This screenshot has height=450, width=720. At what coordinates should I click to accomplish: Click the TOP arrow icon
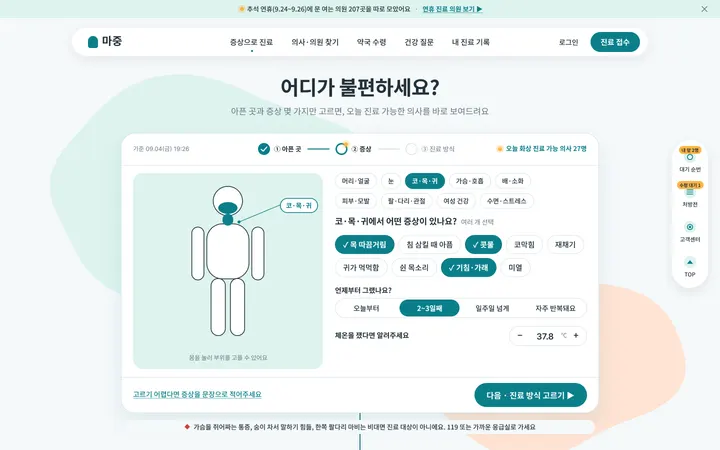click(690, 262)
